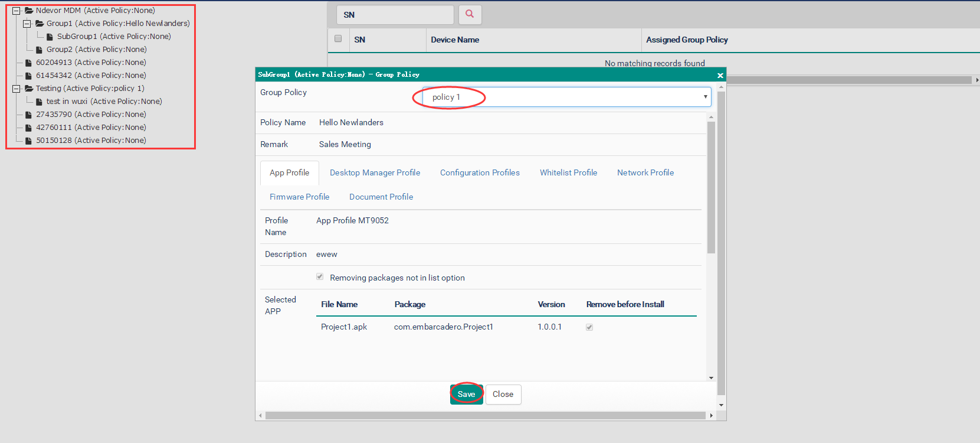Image resolution: width=980 pixels, height=443 pixels.
Task: Click the SubGroup1 file icon
Action: click(x=50, y=37)
